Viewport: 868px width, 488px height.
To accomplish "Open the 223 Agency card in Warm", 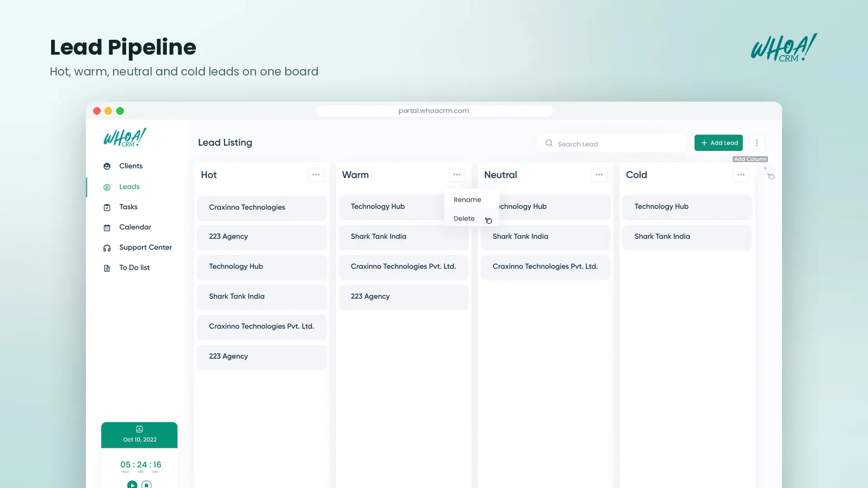I will (x=404, y=297).
